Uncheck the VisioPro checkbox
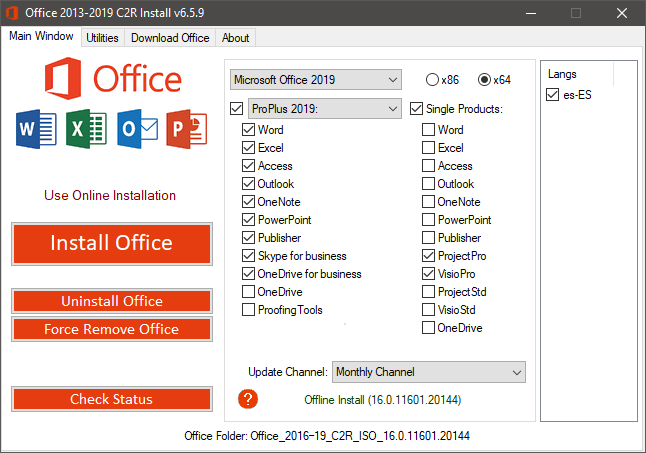 [428, 274]
